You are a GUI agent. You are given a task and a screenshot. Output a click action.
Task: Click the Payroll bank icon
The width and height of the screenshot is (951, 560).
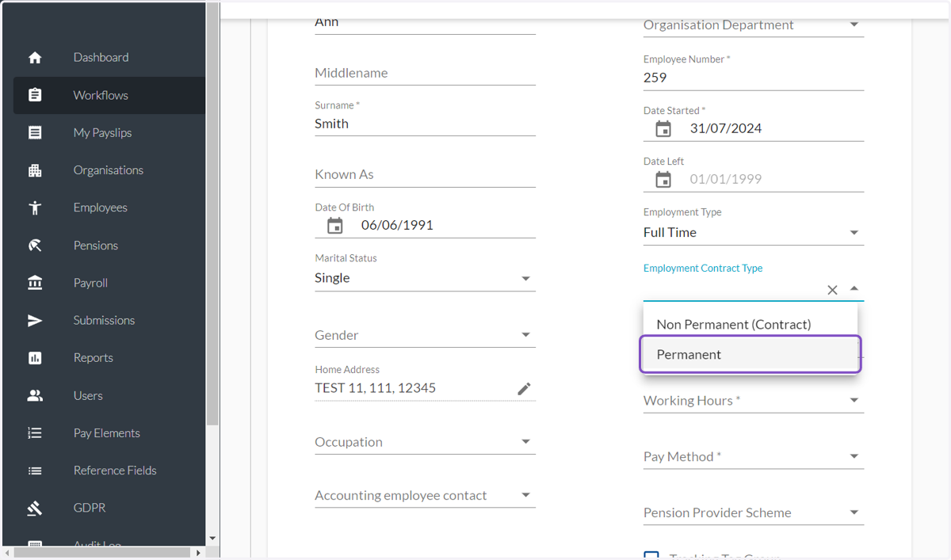(x=35, y=283)
